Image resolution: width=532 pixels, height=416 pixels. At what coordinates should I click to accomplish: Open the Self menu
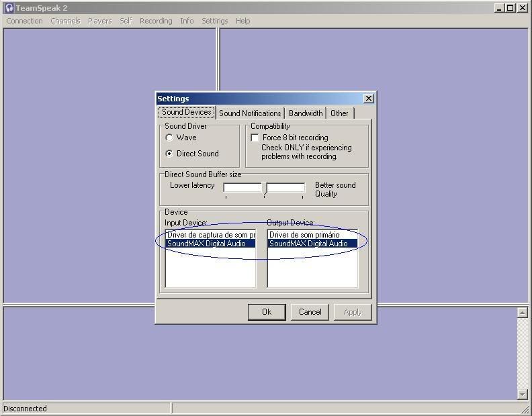(x=126, y=21)
